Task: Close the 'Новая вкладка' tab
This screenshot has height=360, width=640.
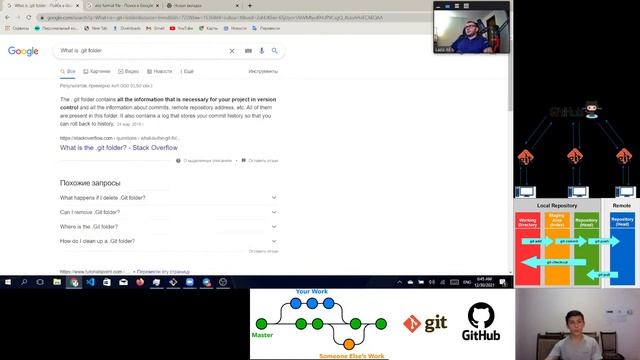Action: (x=237, y=6)
